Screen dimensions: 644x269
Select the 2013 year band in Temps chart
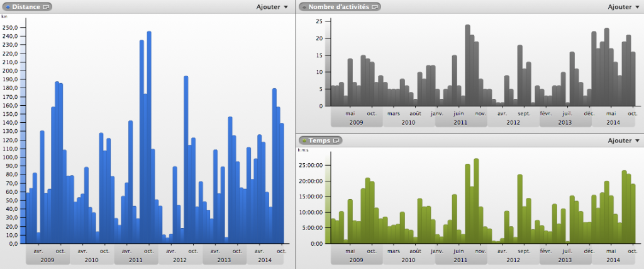[565, 260]
